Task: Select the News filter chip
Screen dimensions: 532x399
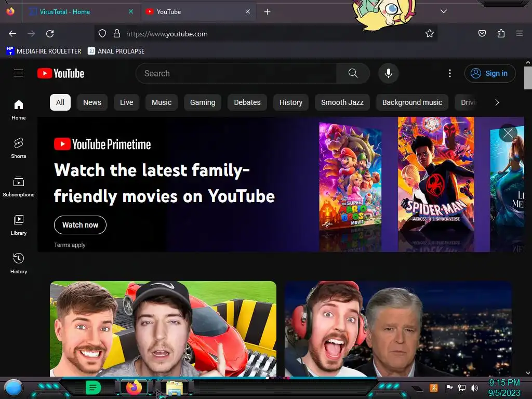Action: (x=92, y=102)
